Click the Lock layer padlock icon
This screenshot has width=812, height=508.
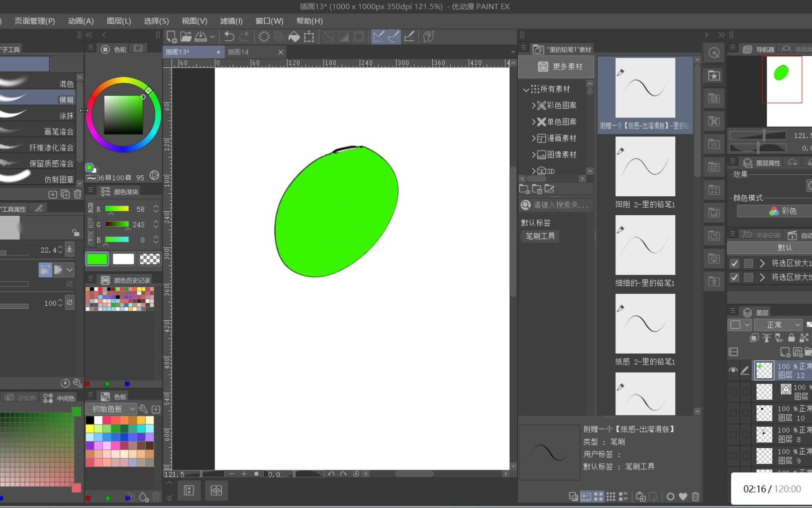(792, 338)
